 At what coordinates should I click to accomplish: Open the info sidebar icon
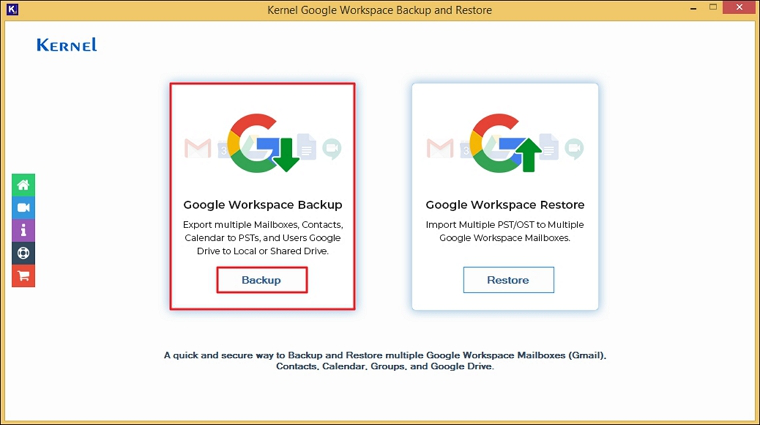coord(23,231)
